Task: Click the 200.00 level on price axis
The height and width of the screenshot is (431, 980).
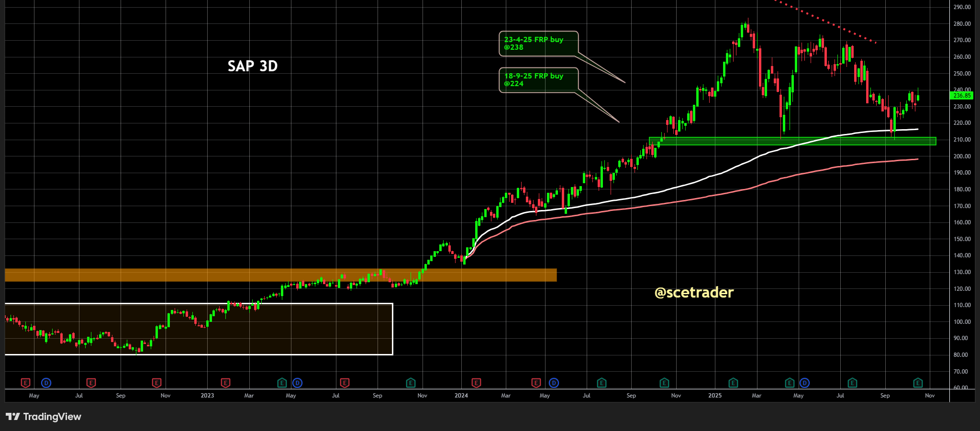Action: coord(961,156)
